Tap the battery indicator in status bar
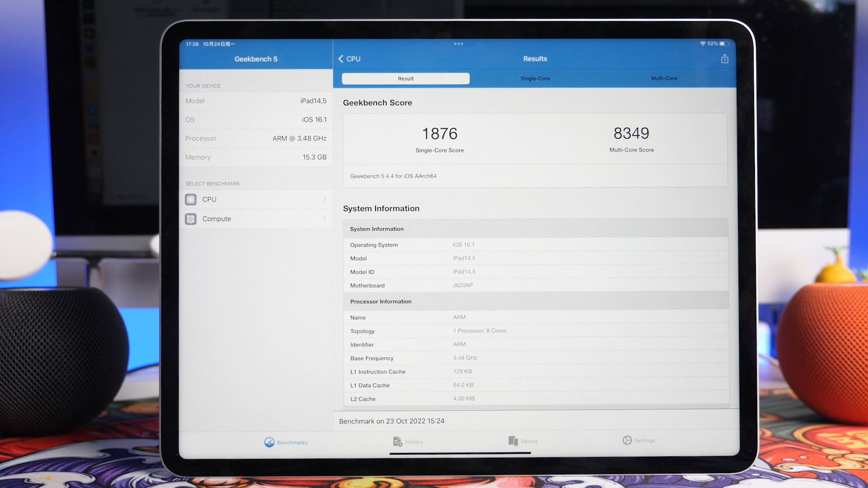 pyautogui.click(x=723, y=44)
